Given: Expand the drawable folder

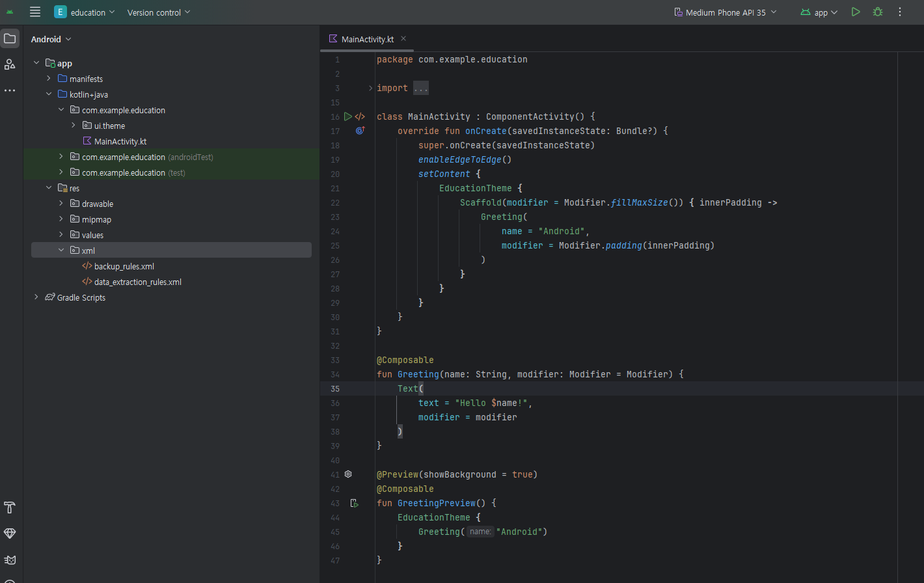Looking at the screenshot, I should [x=61, y=204].
